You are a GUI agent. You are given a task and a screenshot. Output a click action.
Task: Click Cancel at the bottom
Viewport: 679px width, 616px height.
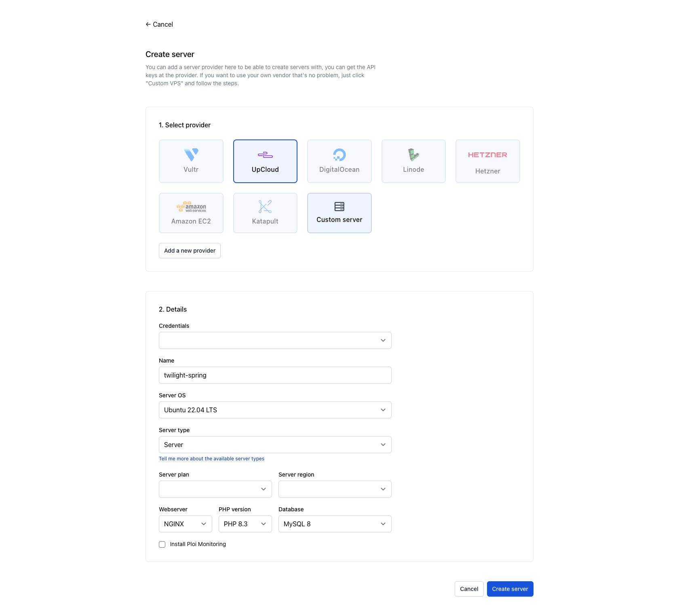pyautogui.click(x=469, y=589)
